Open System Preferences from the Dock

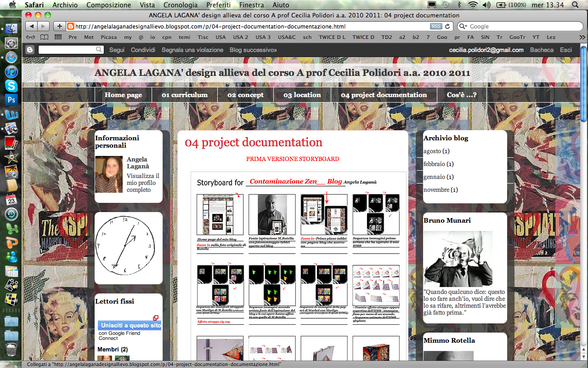[x=11, y=43]
